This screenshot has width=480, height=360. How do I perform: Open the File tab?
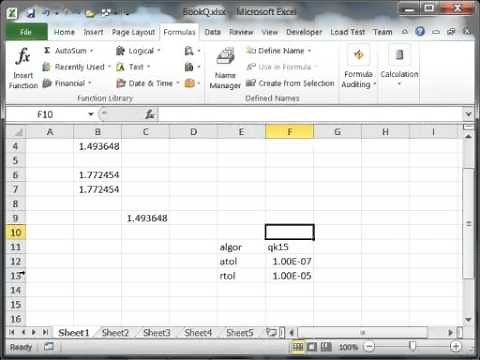(x=26, y=32)
